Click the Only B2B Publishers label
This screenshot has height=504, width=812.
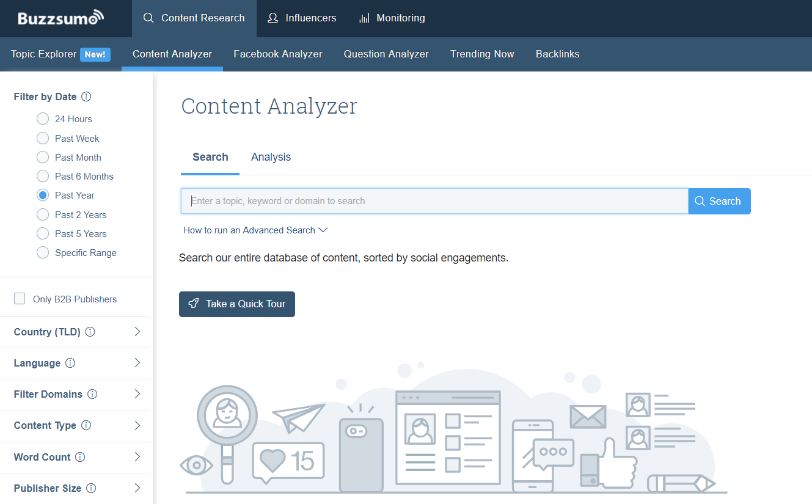[75, 299]
